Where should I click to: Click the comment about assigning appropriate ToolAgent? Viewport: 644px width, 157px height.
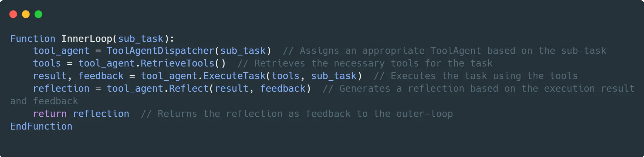pos(444,51)
